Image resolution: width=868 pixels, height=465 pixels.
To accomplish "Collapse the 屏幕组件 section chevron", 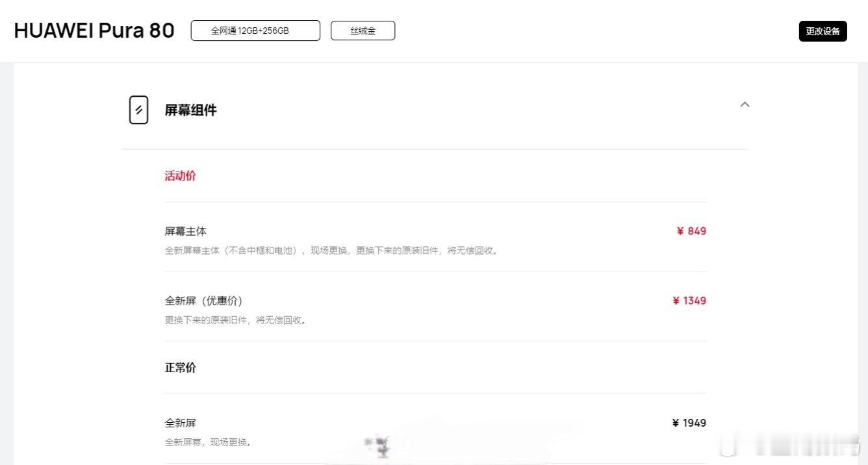I will (x=745, y=104).
